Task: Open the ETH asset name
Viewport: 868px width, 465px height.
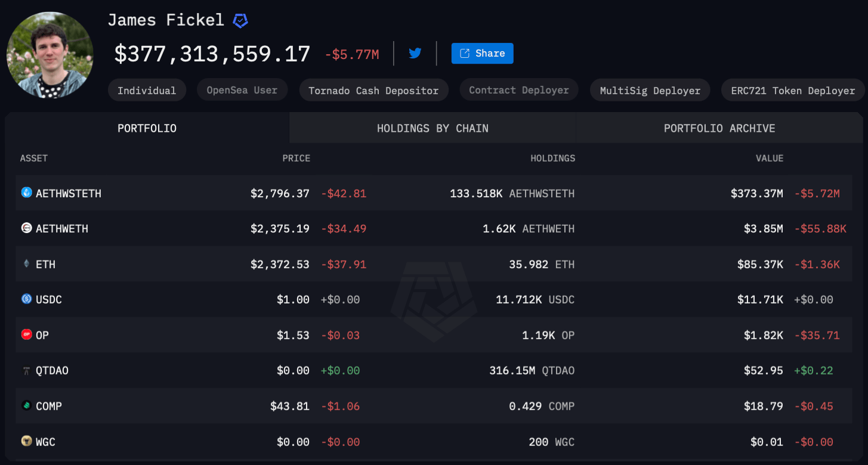Action: click(45, 264)
